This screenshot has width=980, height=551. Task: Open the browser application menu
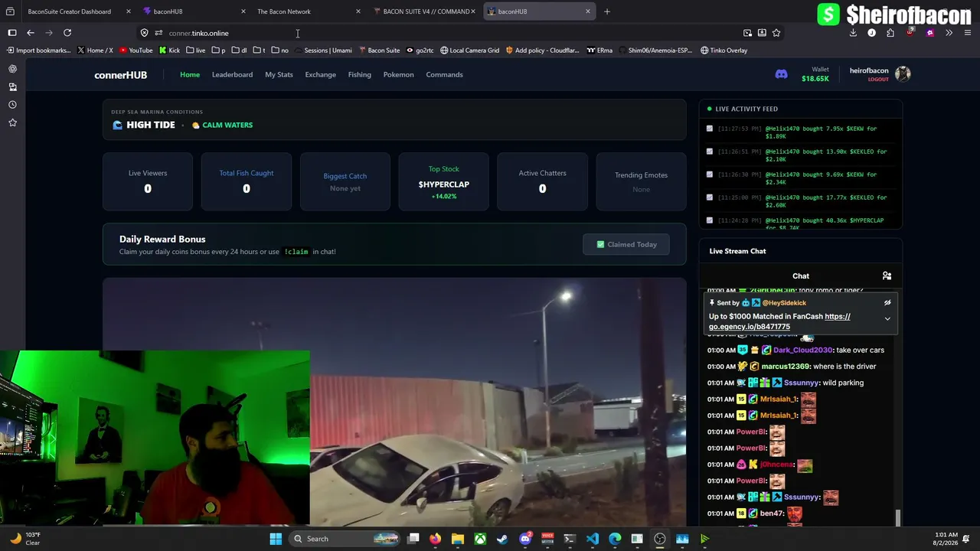[x=968, y=33]
